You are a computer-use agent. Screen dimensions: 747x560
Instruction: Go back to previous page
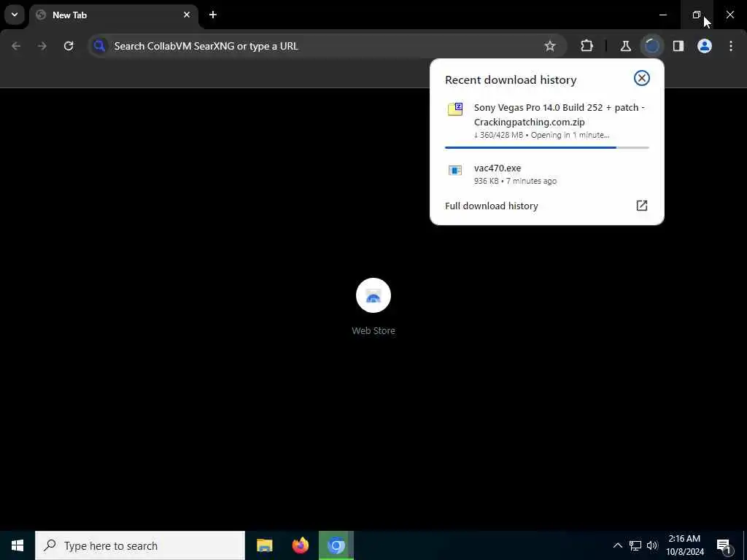point(16,46)
